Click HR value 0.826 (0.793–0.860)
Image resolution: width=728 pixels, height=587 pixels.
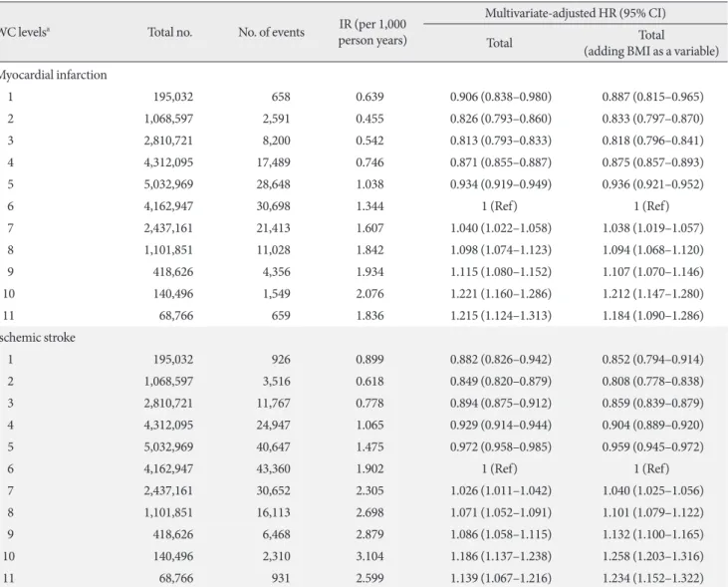click(501, 119)
